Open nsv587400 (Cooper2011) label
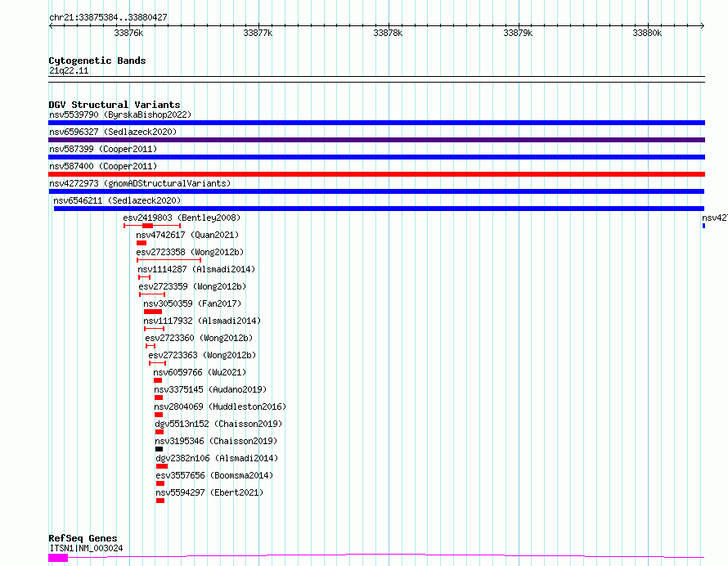Viewport: 728px width, 566px height. click(103, 166)
